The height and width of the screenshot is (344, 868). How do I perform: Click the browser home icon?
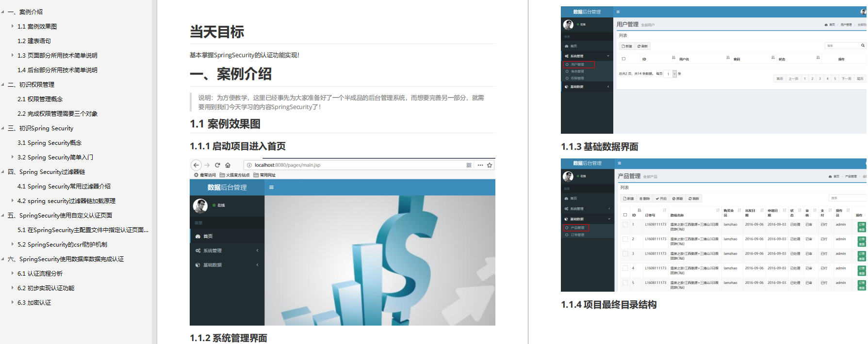[228, 165]
